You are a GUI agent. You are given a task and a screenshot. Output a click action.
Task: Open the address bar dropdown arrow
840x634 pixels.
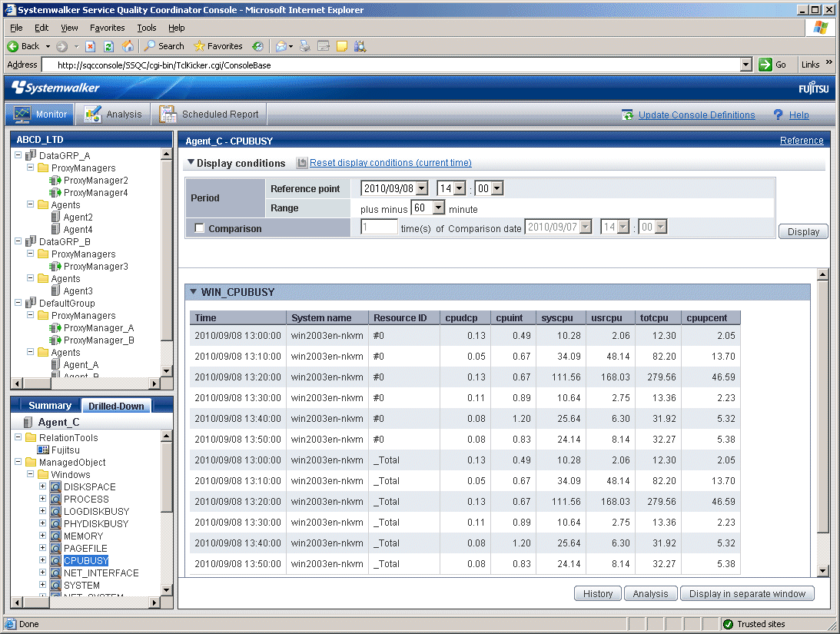(x=746, y=65)
